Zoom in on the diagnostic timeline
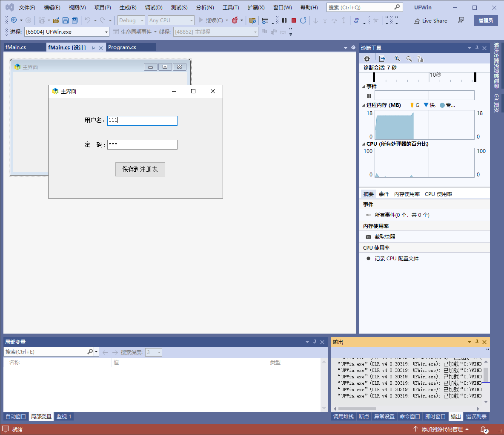 point(397,58)
